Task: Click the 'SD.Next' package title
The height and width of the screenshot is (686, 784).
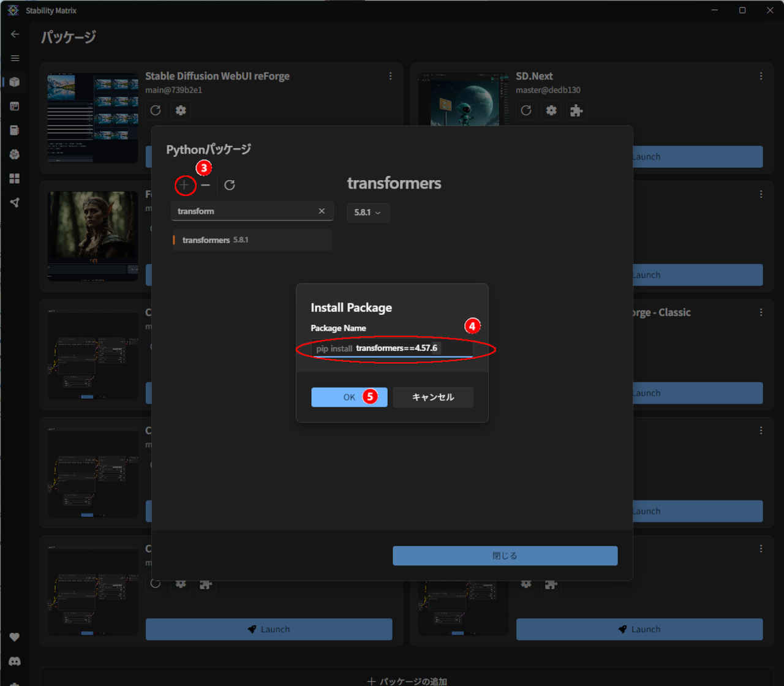Action: pyautogui.click(x=534, y=76)
